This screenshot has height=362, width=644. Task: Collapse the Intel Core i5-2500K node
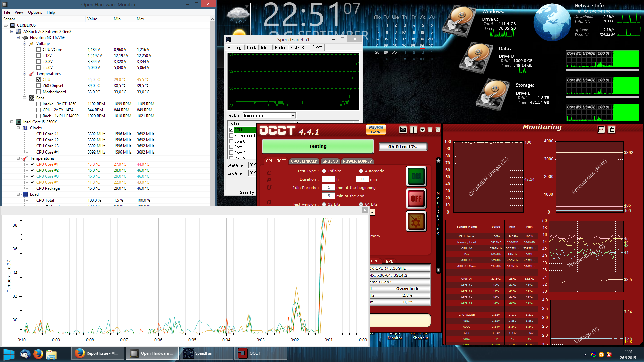tap(12, 122)
